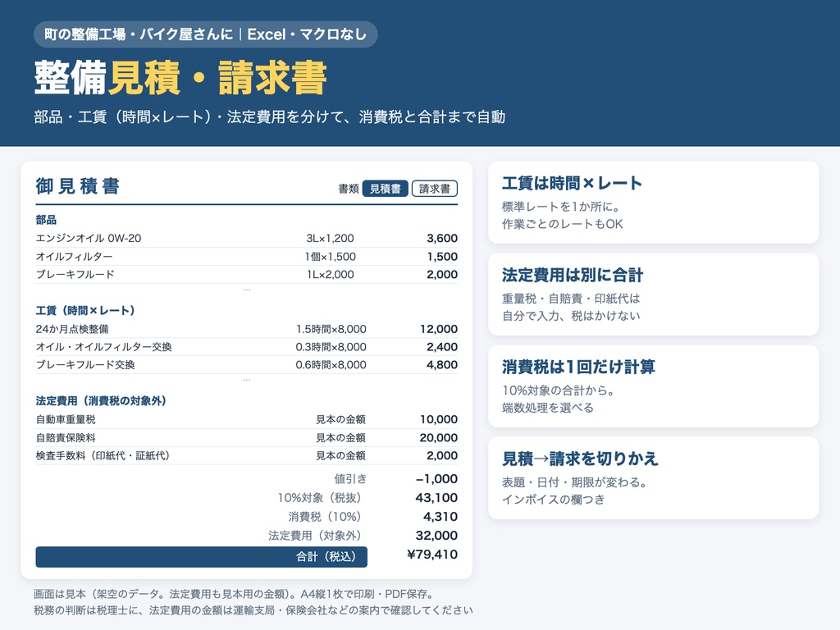
Task: Click the main title 整備見積・請求書
Action: tap(180, 78)
